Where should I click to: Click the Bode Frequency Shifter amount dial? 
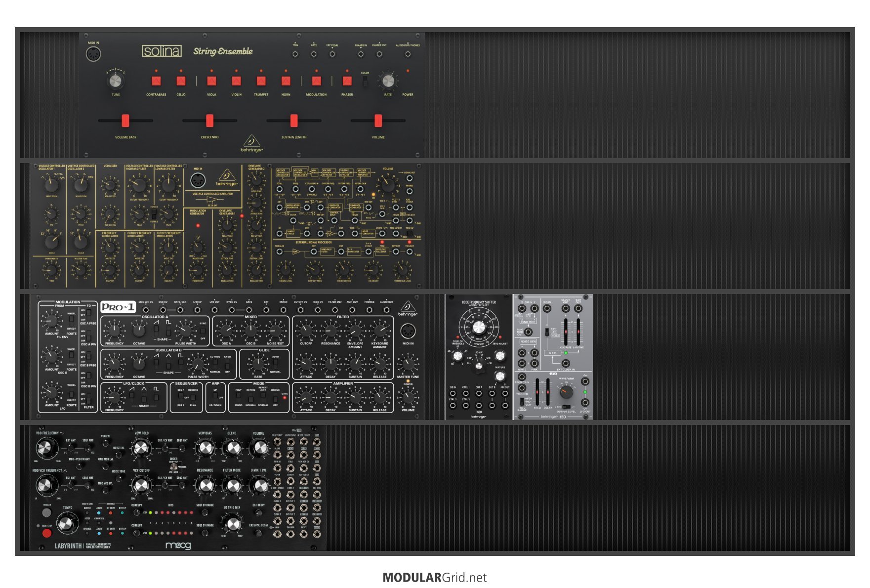[x=479, y=327]
